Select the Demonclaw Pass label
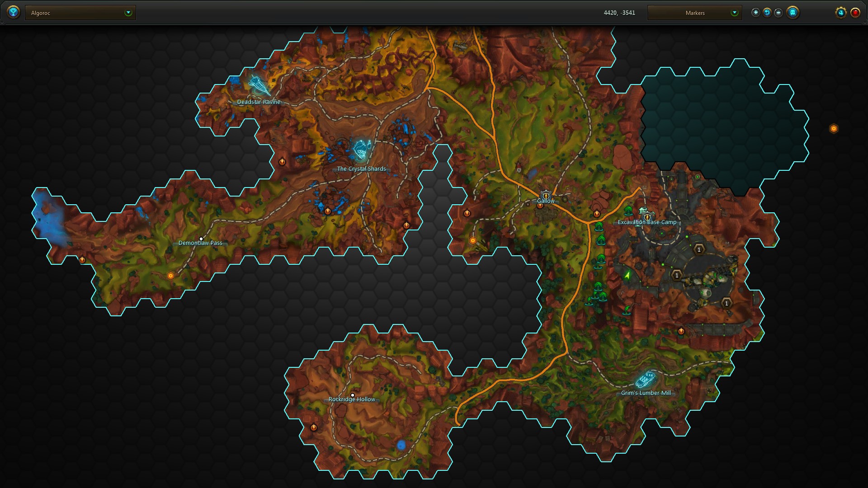 coord(200,243)
